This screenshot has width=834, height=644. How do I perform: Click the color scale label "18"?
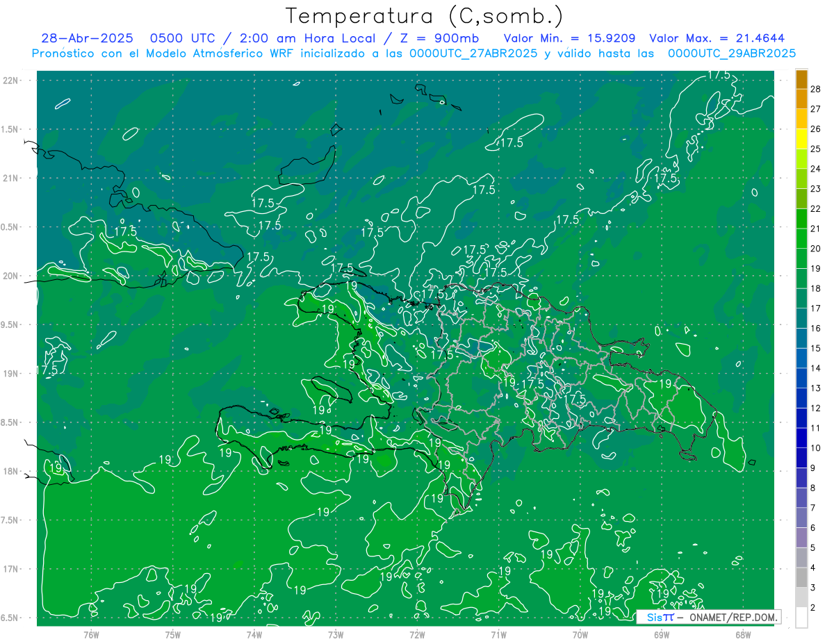816,288
